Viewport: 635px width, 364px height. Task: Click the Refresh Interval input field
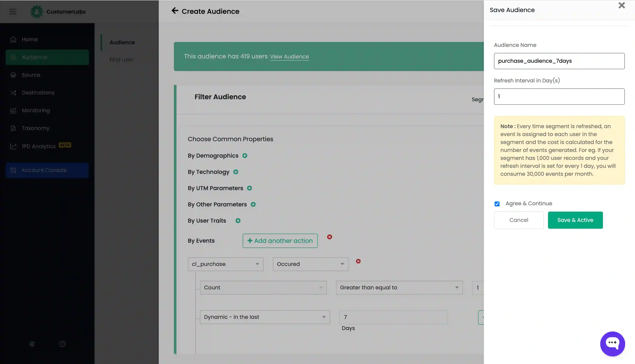(559, 97)
